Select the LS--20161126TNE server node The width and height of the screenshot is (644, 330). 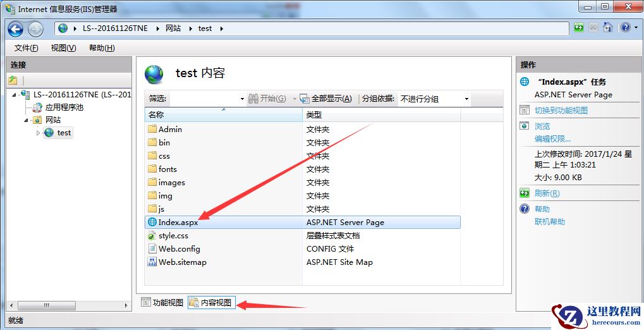click(82, 95)
